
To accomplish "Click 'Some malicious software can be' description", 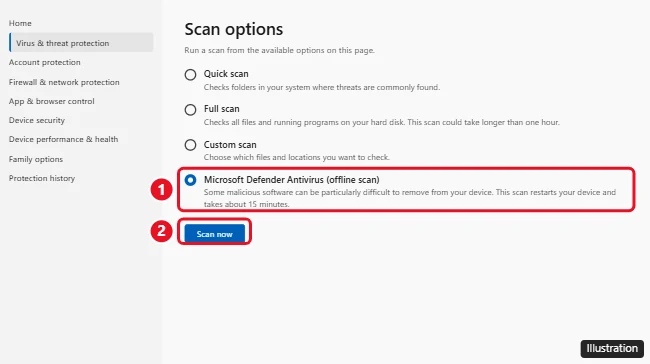I will point(410,198).
